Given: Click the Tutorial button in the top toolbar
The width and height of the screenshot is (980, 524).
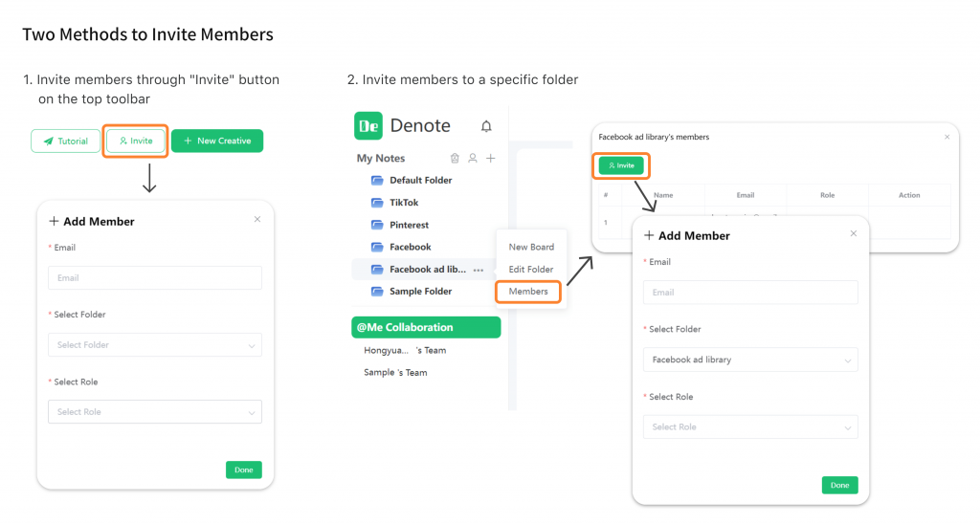Looking at the screenshot, I should [66, 142].
